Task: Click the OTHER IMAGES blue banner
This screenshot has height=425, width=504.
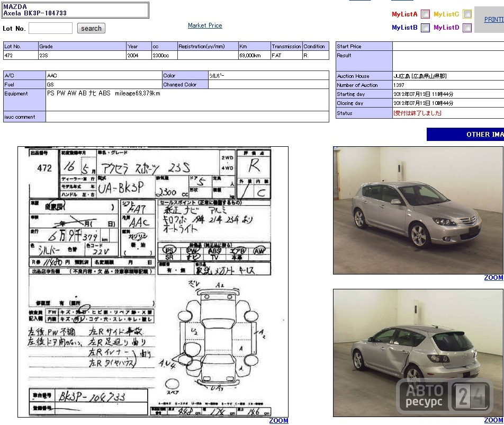Action: pyautogui.click(x=465, y=134)
